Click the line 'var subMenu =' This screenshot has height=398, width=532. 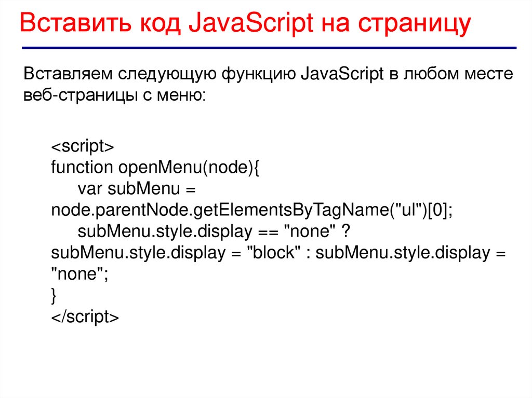tap(137, 189)
